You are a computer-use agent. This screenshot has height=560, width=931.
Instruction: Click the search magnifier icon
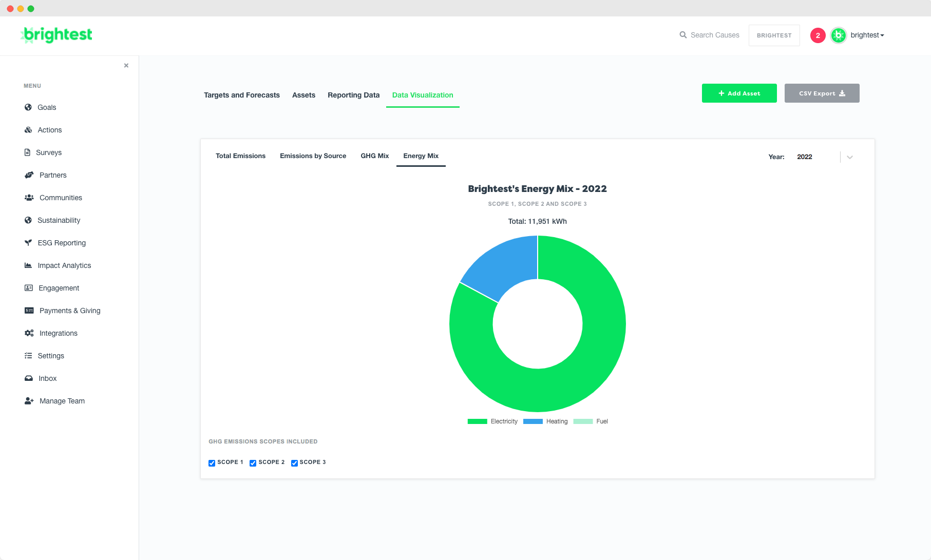click(x=683, y=35)
